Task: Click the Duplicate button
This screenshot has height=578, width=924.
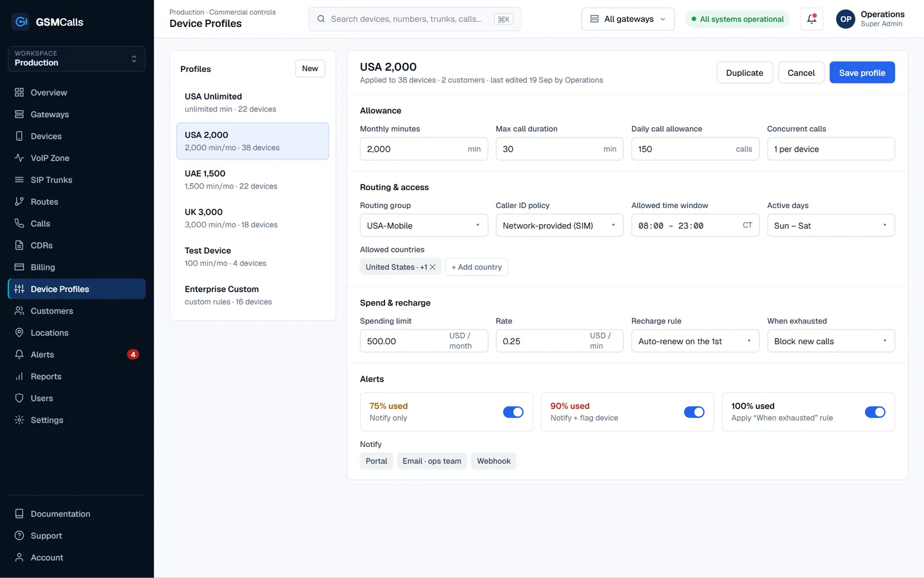Action: (x=744, y=73)
